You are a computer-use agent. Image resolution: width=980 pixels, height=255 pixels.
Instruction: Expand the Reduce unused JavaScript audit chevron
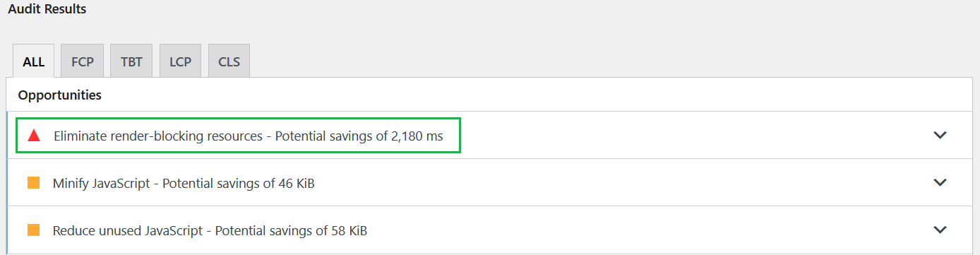pos(940,230)
